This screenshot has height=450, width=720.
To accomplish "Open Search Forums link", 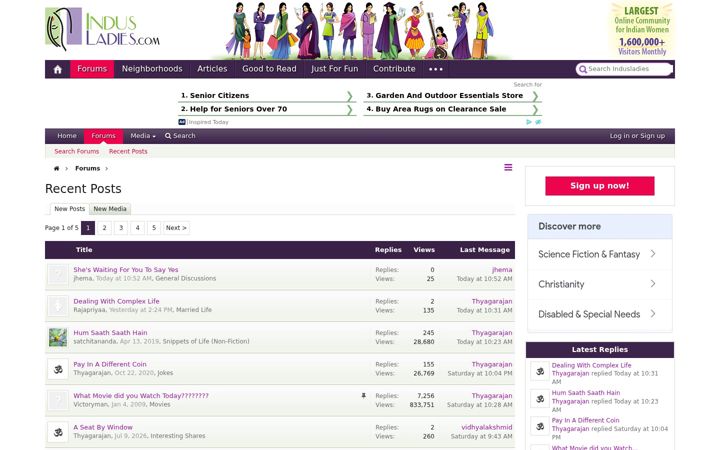I will (77, 152).
